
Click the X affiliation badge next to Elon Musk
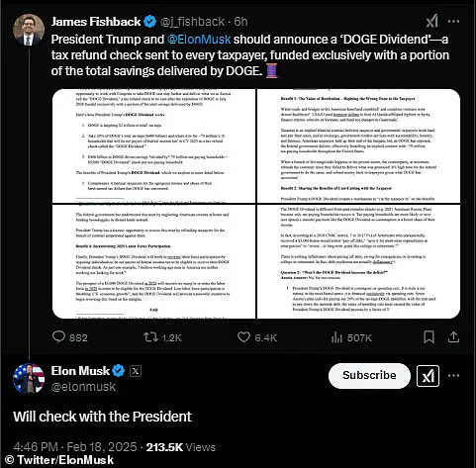(x=136, y=371)
